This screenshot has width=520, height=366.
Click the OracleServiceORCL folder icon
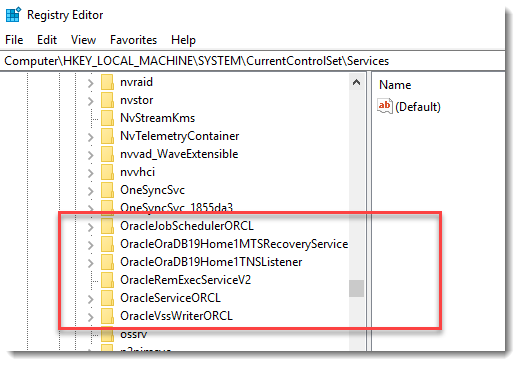107,298
